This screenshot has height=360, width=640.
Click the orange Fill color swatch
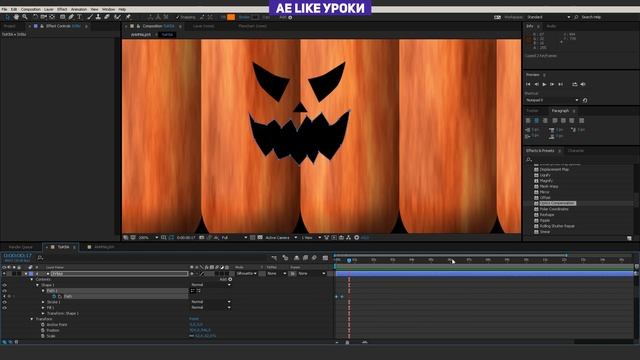(231, 17)
